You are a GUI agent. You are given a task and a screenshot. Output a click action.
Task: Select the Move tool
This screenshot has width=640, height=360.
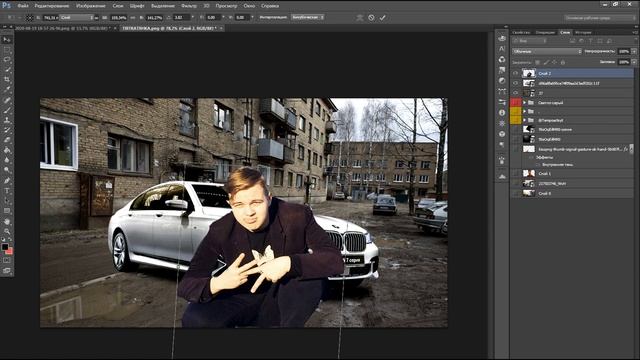(7, 40)
